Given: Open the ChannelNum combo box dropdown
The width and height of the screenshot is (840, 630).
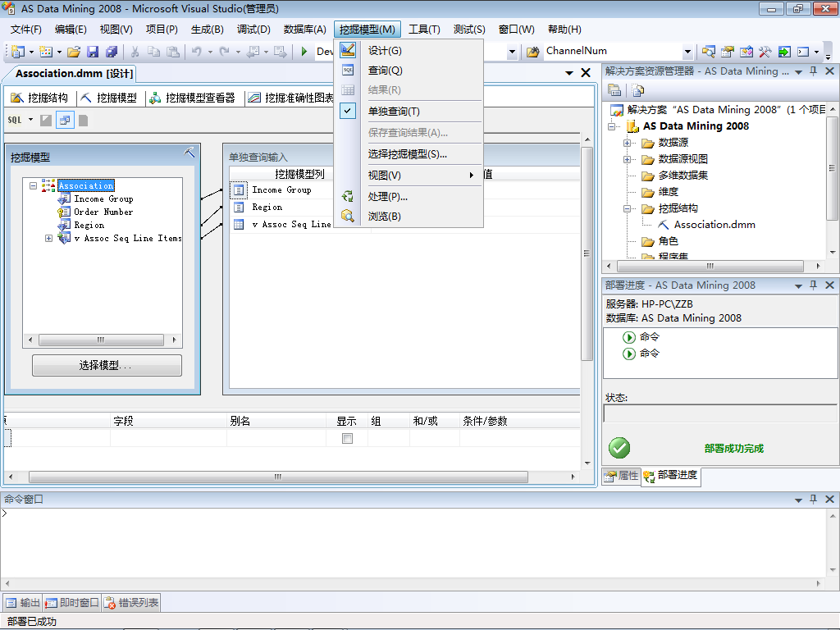Looking at the screenshot, I should [x=688, y=52].
